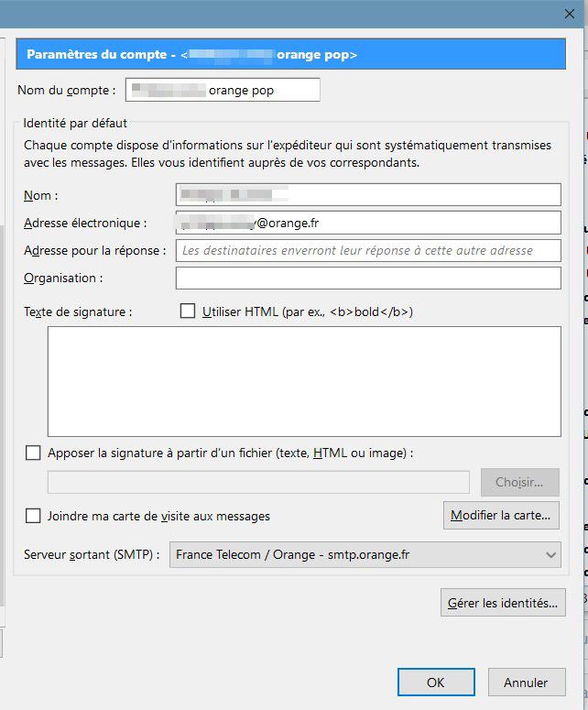Click inside the signature text area
This screenshot has height=710, width=588.
pyautogui.click(x=304, y=381)
